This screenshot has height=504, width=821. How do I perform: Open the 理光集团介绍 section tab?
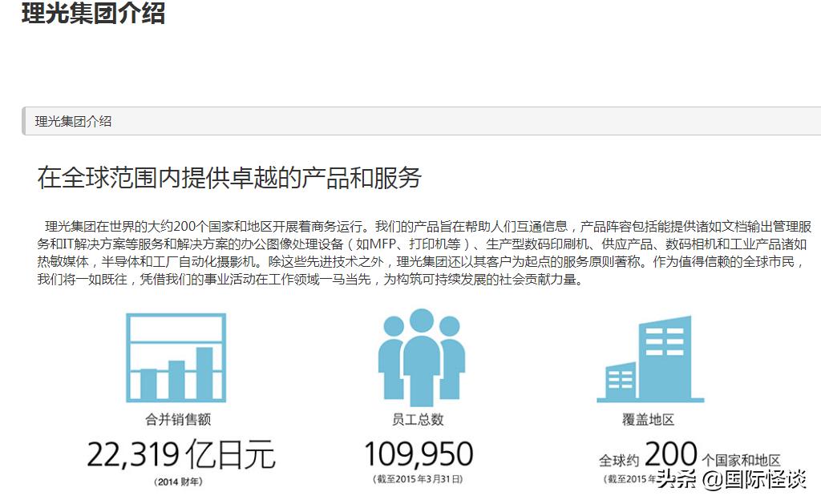coord(72,122)
